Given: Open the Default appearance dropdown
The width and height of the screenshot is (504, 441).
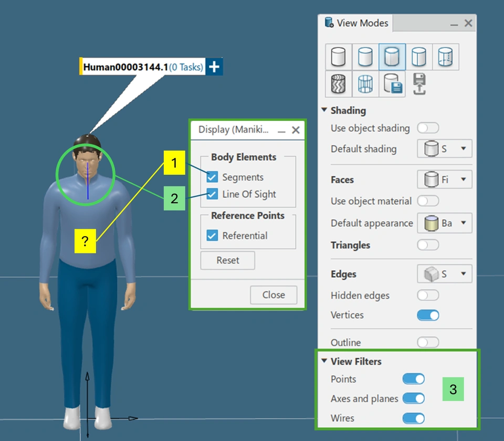Looking at the screenshot, I should click(x=445, y=223).
